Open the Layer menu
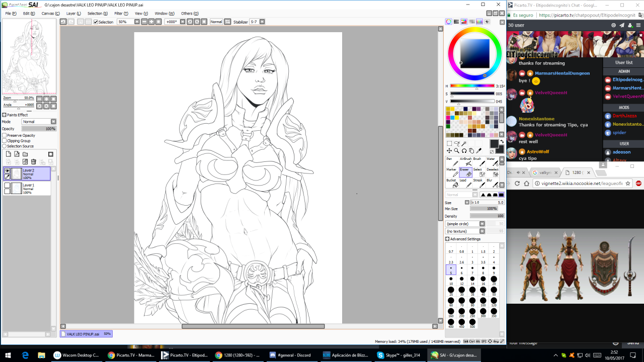The image size is (644, 362). (x=73, y=14)
